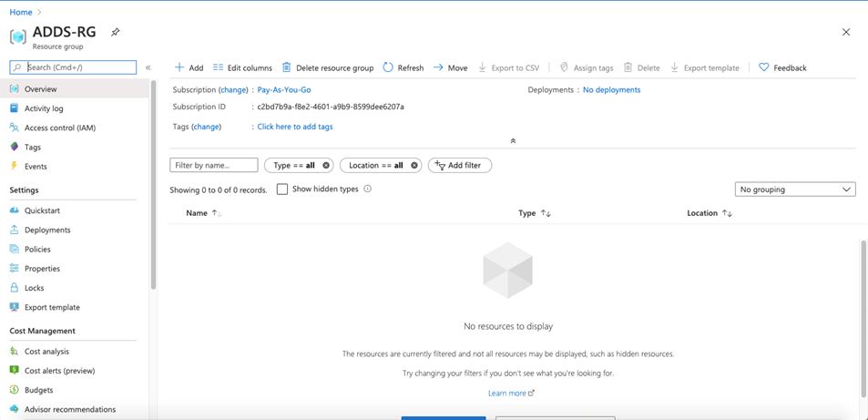The width and height of the screenshot is (868, 420).
Task: Open the No grouping dropdown
Action: tap(795, 190)
